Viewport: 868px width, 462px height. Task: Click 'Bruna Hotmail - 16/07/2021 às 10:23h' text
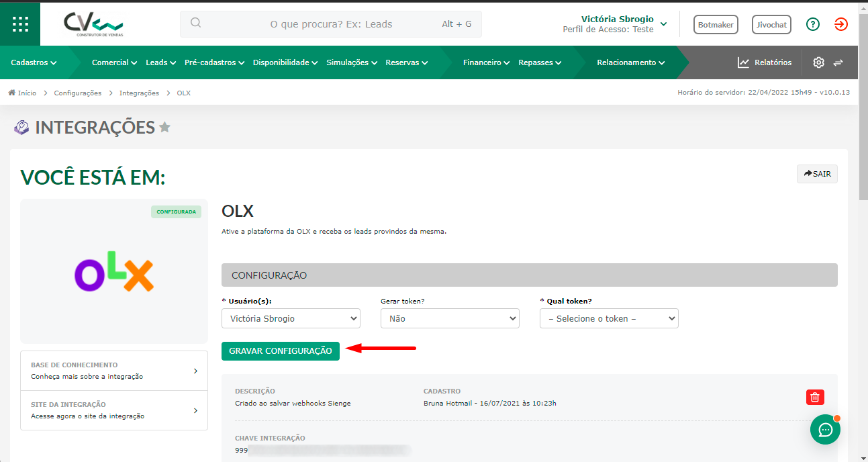click(x=490, y=403)
